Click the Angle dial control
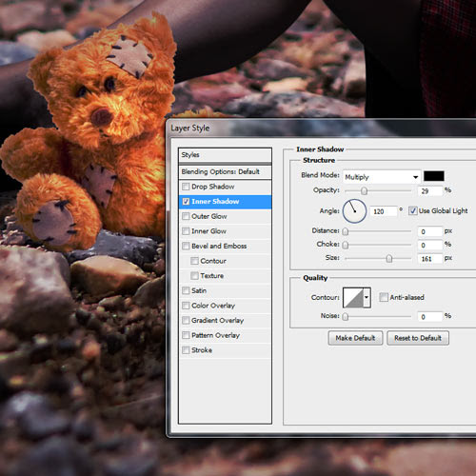Image resolution: width=476 pixels, height=476 pixels. [354, 211]
